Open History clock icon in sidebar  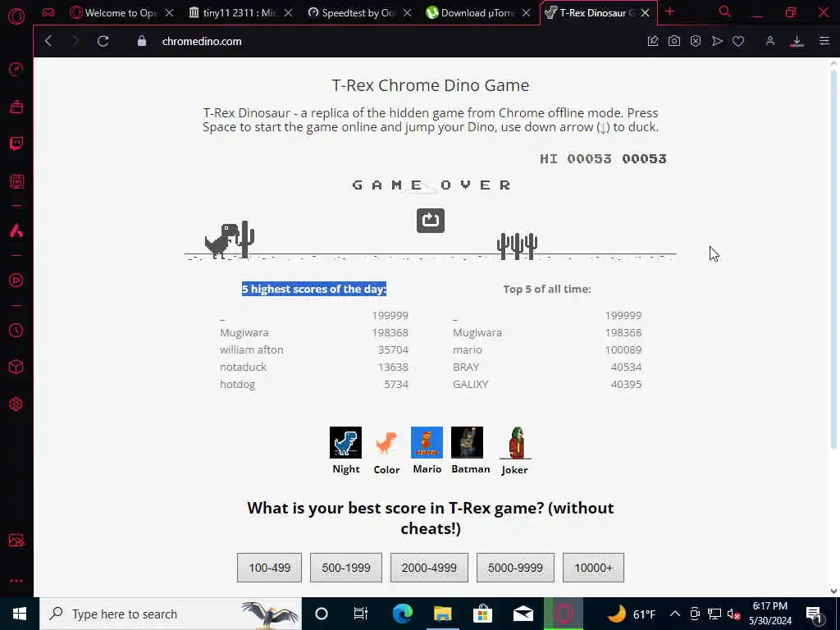pos(16,330)
